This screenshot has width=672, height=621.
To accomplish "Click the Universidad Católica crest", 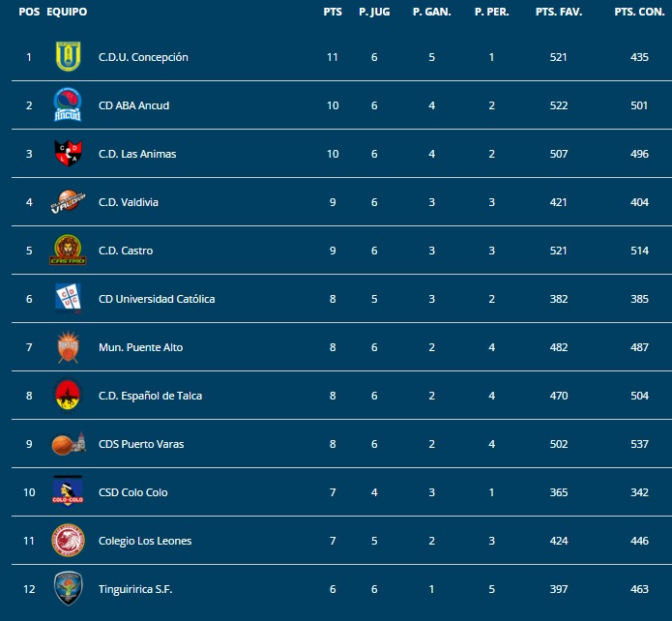I will point(68,299).
